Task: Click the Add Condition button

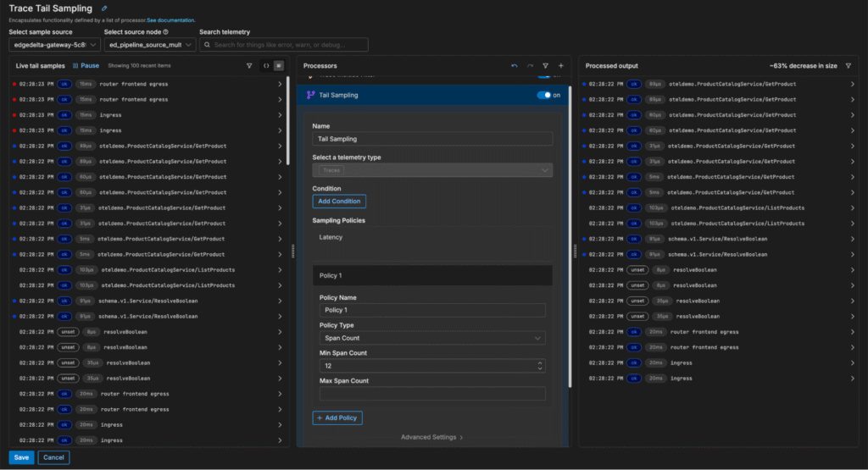Action: (339, 202)
